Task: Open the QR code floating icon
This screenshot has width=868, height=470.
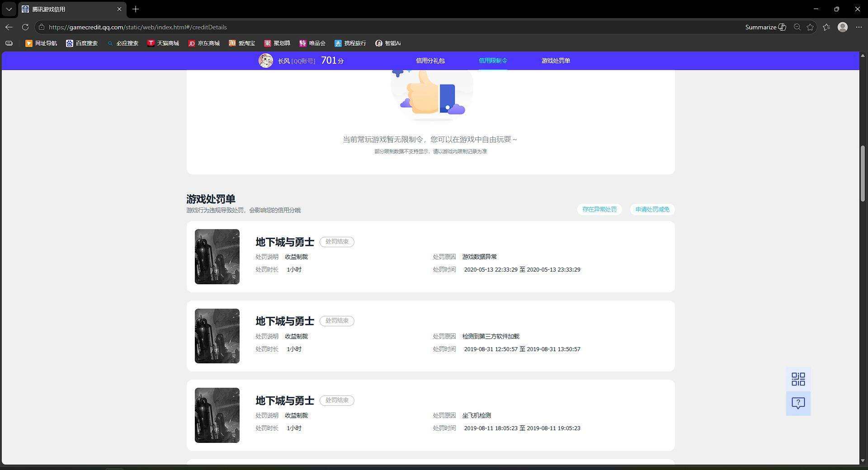Action: pos(798,379)
